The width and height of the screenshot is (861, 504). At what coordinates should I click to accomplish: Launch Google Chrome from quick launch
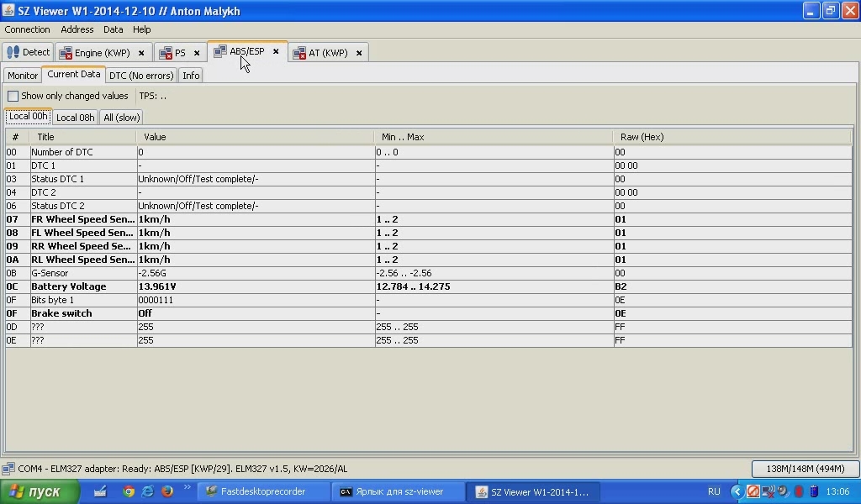[129, 491]
